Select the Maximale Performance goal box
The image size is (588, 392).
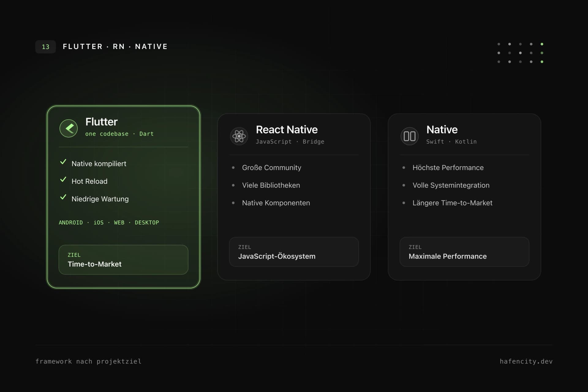pos(464,252)
